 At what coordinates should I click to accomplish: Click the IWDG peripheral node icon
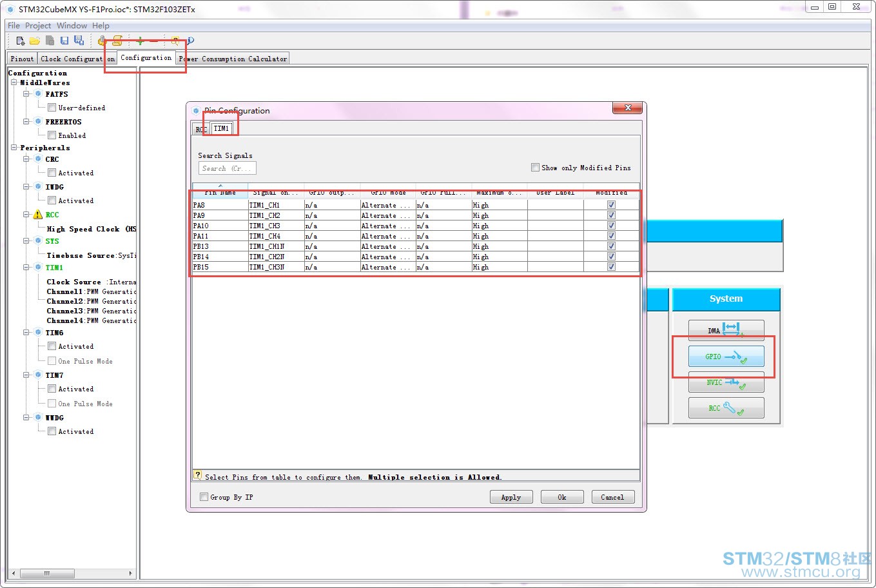(38, 187)
